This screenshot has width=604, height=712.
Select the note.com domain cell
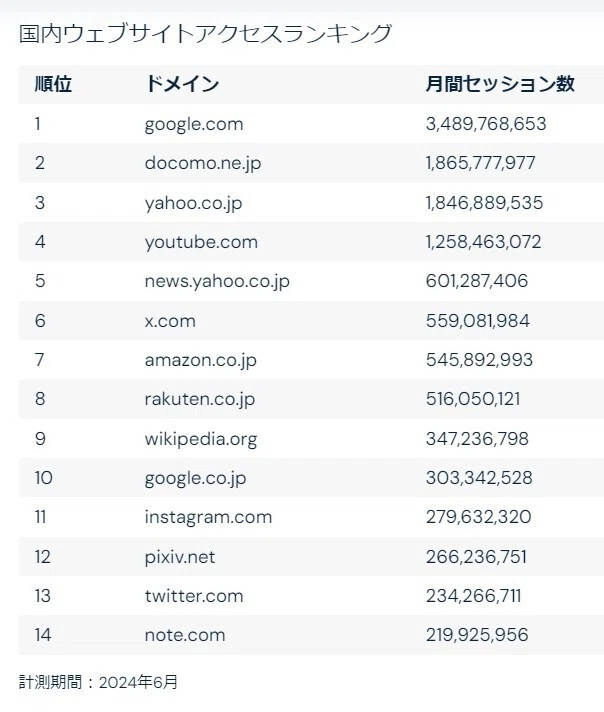pyautogui.click(x=185, y=635)
